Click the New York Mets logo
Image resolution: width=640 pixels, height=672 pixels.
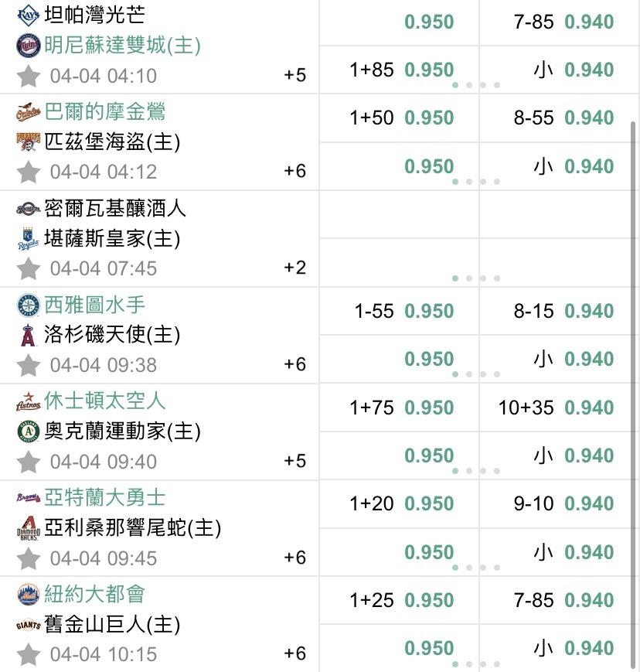28,595
